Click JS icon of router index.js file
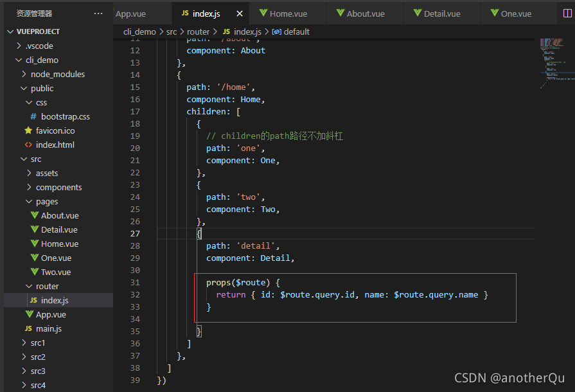 [x=34, y=300]
